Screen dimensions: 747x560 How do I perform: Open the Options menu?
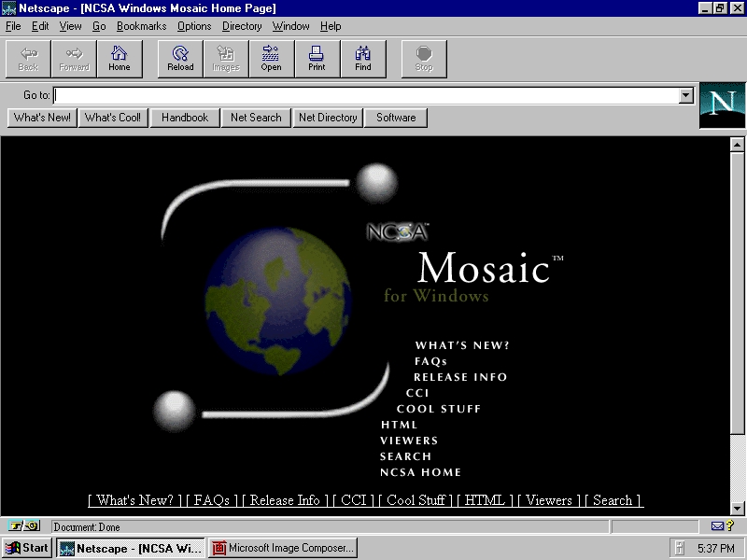[194, 26]
